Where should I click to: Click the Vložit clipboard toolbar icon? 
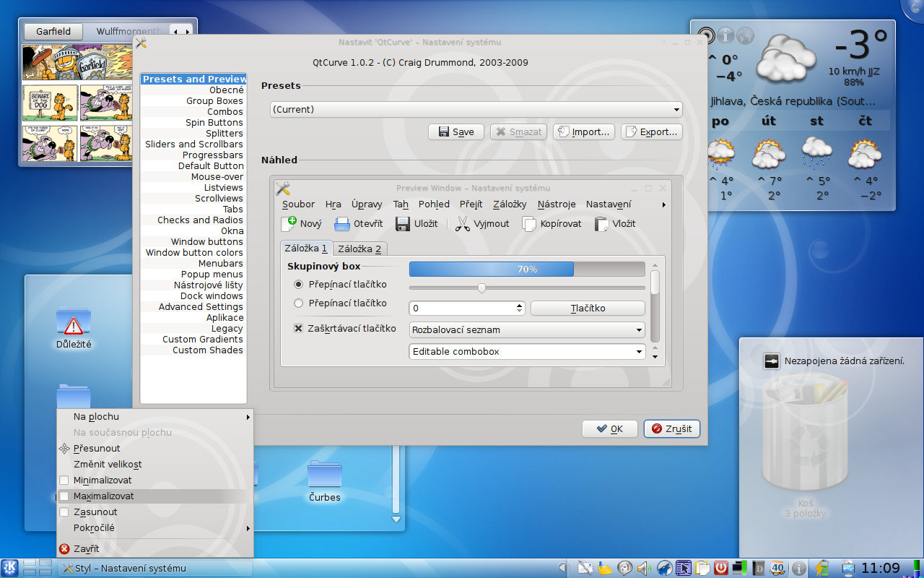click(601, 224)
